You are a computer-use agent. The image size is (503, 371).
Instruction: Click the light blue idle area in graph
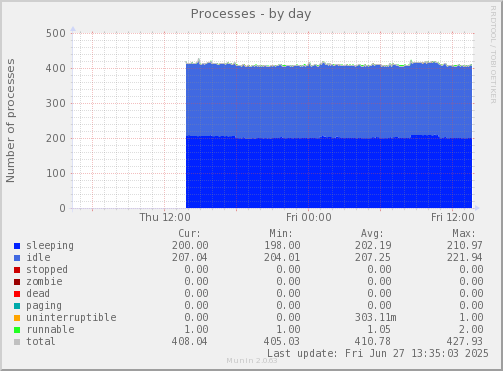point(329,102)
